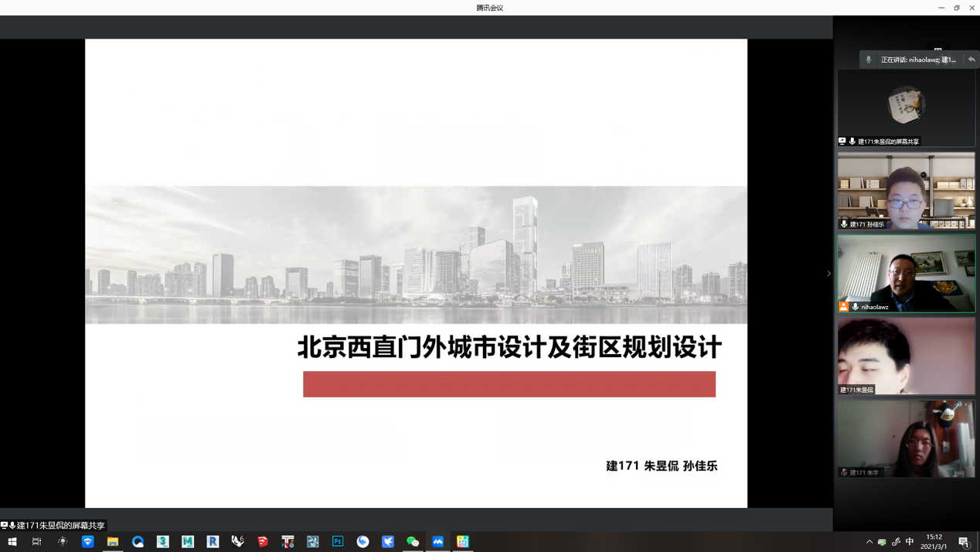The image size is (980, 552).
Task: Click the mic icon beside nihaolawz name
Action: point(855,307)
